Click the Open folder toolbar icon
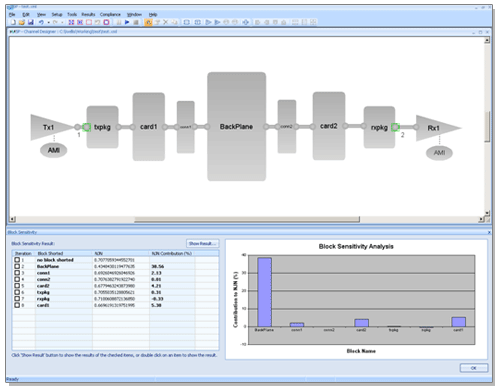The image size is (500, 390). [22, 22]
